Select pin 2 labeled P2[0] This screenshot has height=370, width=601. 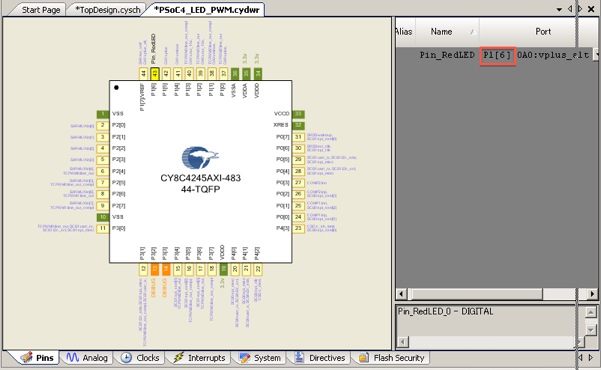[x=103, y=125]
